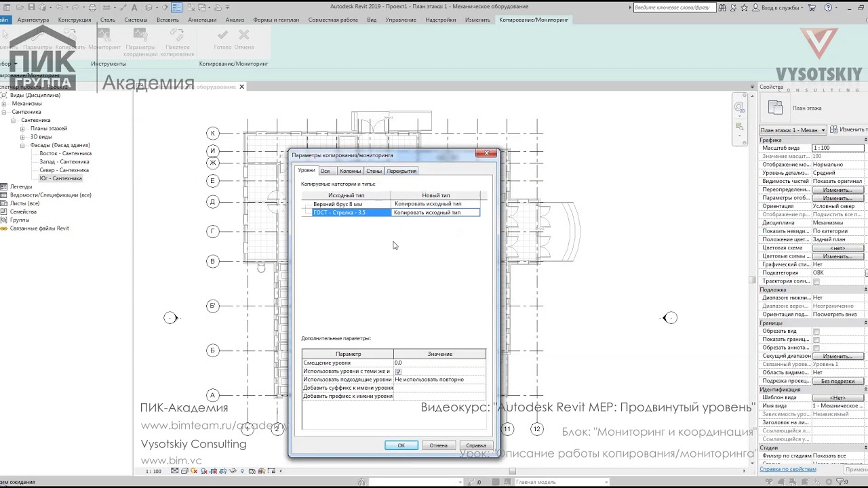Toggle Обрезать вид checkbox
Viewport: 868px width, 488px height.
(816, 331)
